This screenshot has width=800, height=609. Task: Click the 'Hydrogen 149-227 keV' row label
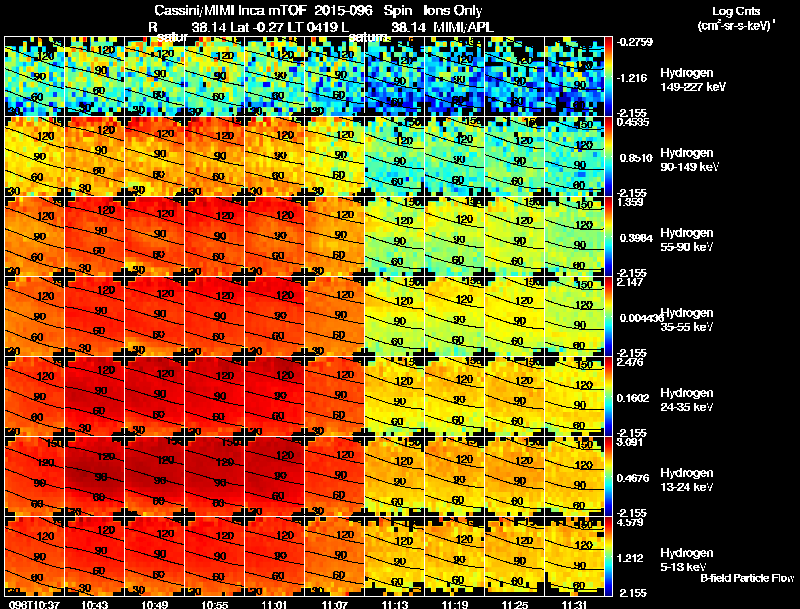click(x=693, y=80)
